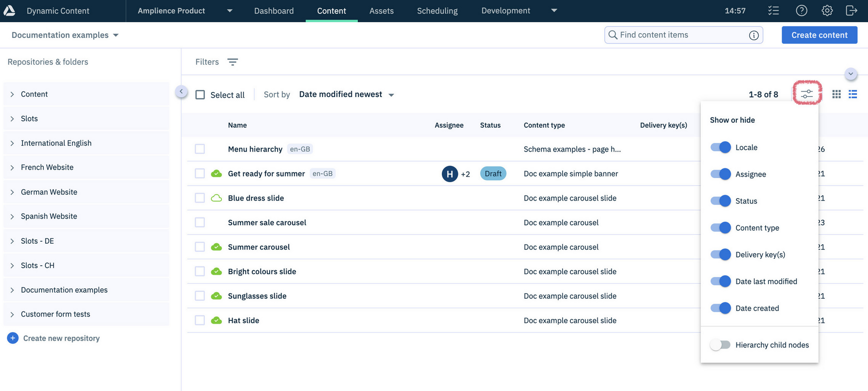Click the H assignee avatar
868x391 pixels.
point(450,174)
